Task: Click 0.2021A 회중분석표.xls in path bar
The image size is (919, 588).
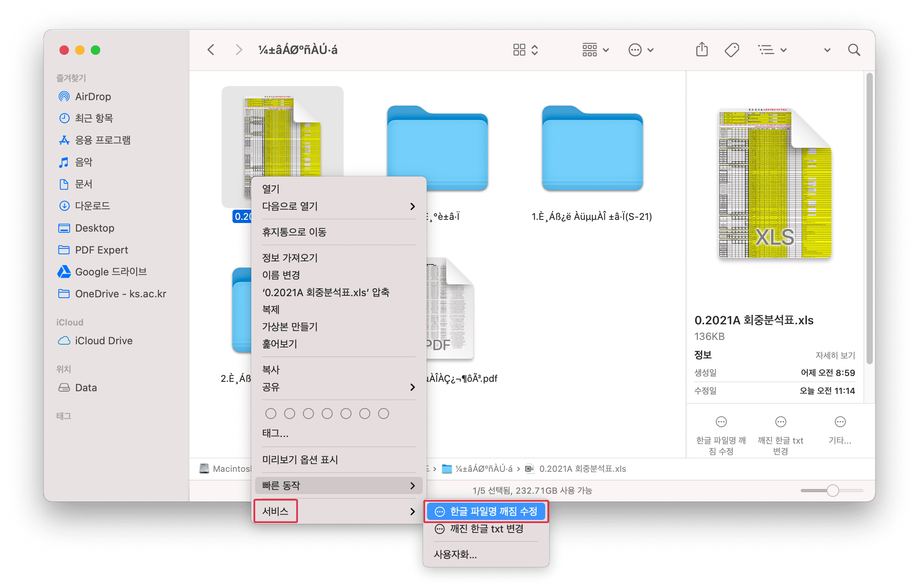Action: [x=575, y=469]
